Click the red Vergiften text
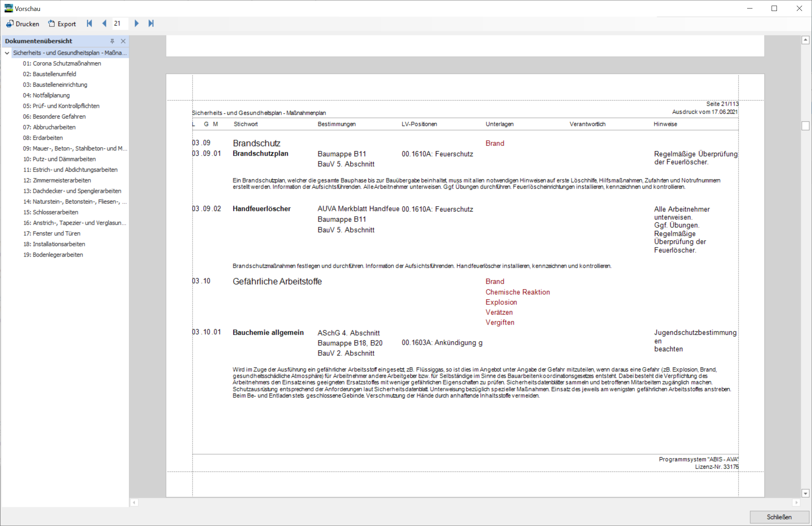This screenshot has width=812, height=526. [x=500, y=322]
